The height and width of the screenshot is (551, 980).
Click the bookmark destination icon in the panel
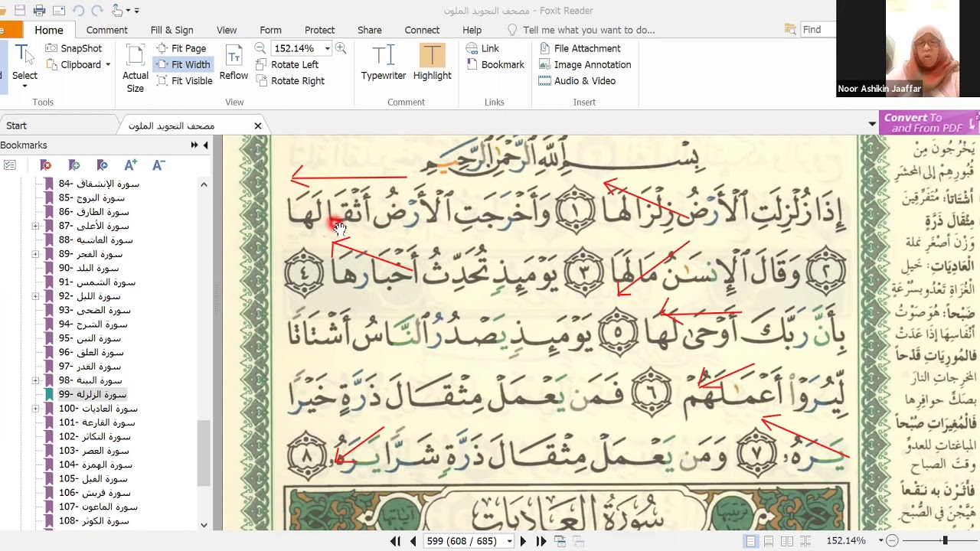(x=103, y=165)
